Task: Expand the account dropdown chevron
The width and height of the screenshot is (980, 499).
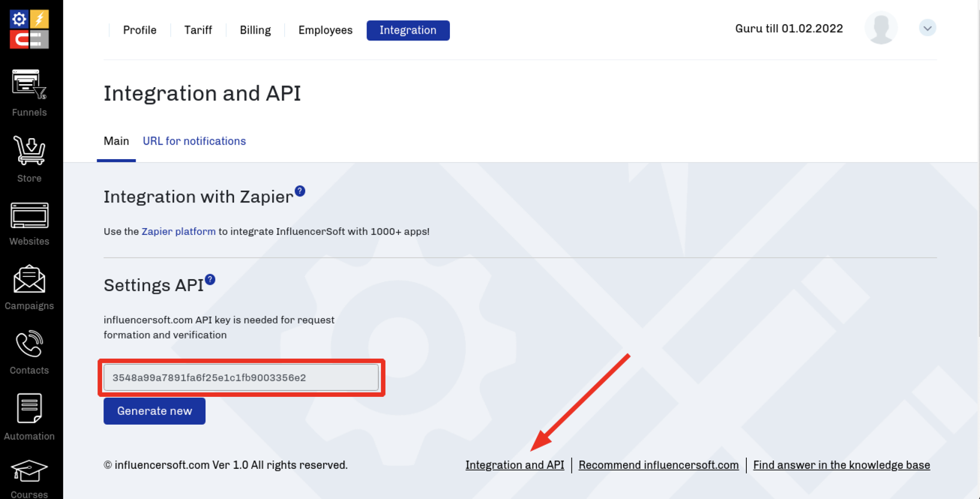Action: (928, 29)
